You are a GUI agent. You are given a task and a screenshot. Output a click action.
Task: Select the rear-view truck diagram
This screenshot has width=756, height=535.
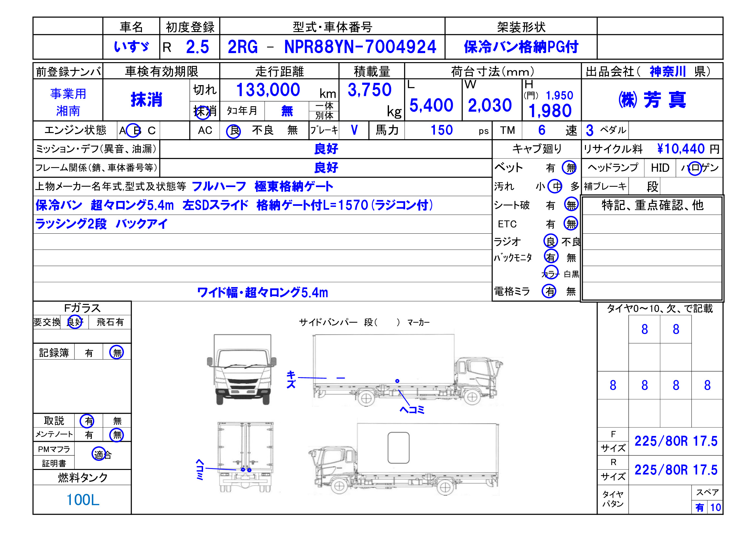pos(246,457)
